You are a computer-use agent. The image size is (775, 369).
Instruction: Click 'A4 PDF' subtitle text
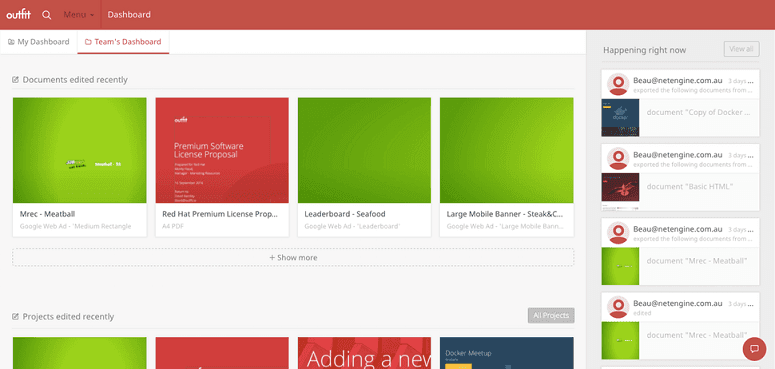coord(173,226)
